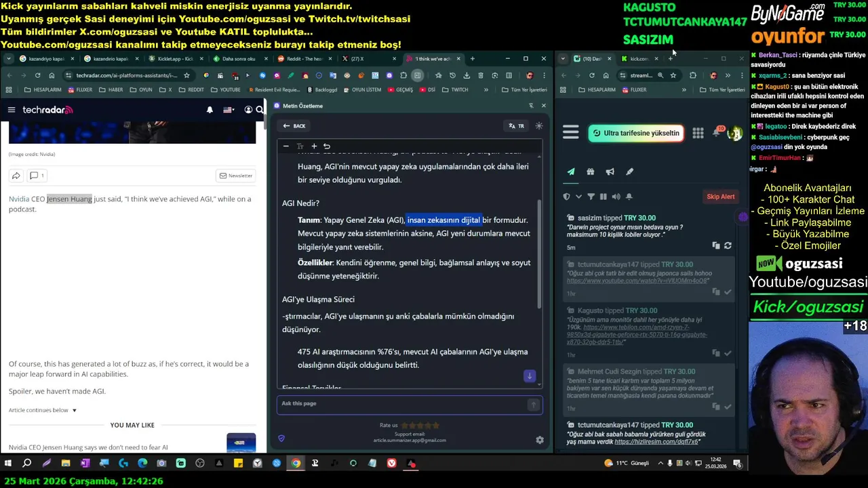Open new tab in left Chrome window

point(473,59)
